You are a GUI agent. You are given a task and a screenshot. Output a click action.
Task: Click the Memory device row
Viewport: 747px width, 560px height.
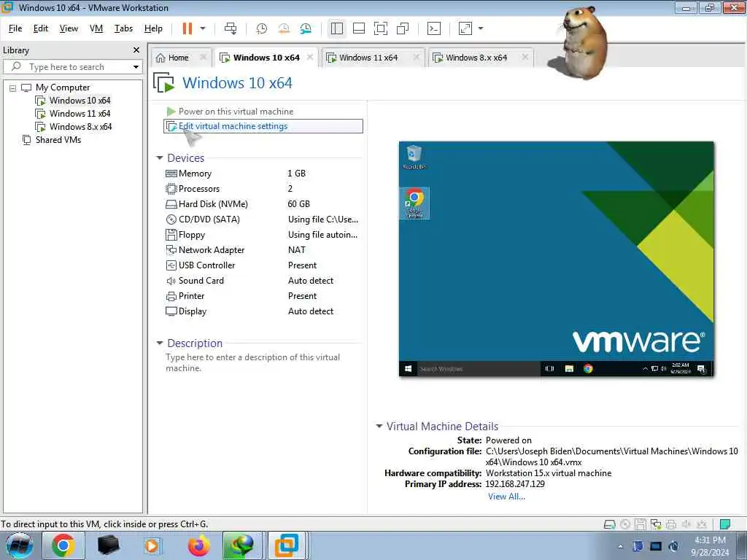263,174
